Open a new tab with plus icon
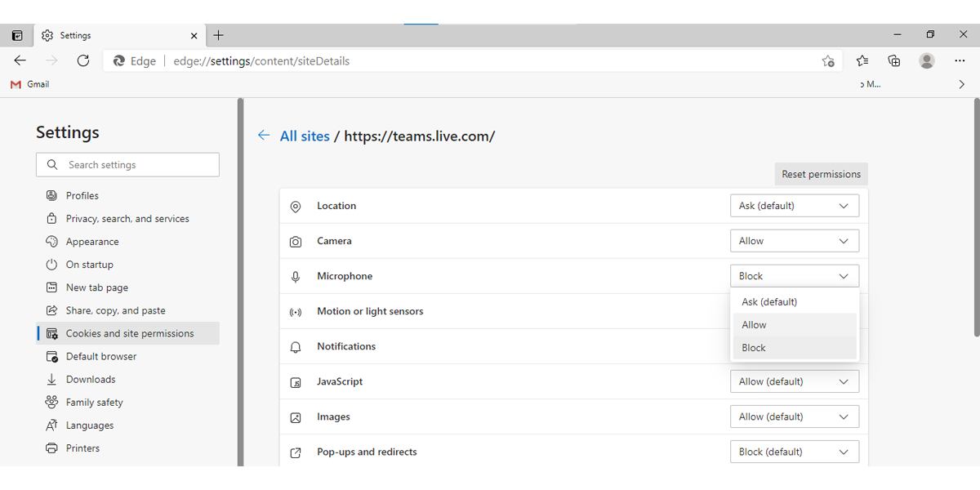Screen dimensions: 980x490 [x=218, y=35]
